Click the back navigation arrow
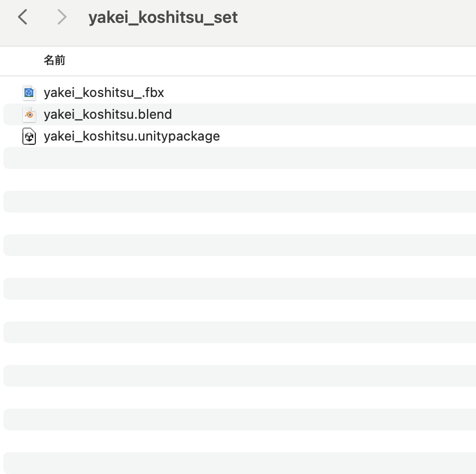 (x=22, y=17)
